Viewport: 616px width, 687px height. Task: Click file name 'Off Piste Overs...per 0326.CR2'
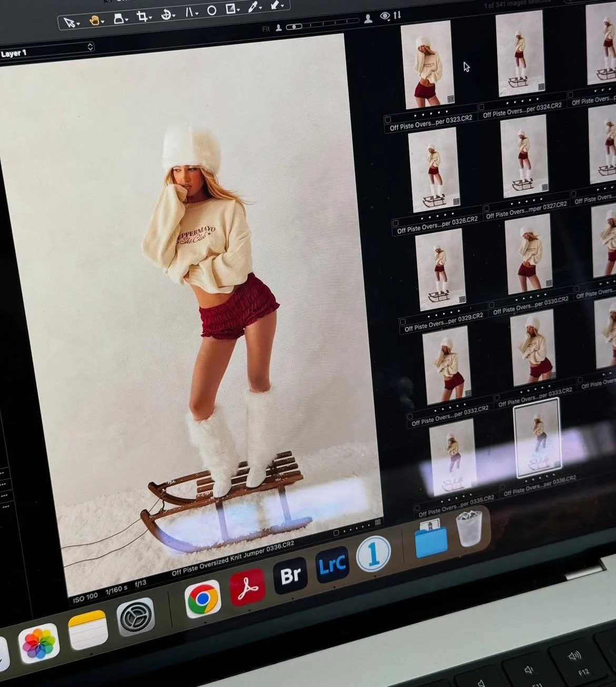[437, 225]
